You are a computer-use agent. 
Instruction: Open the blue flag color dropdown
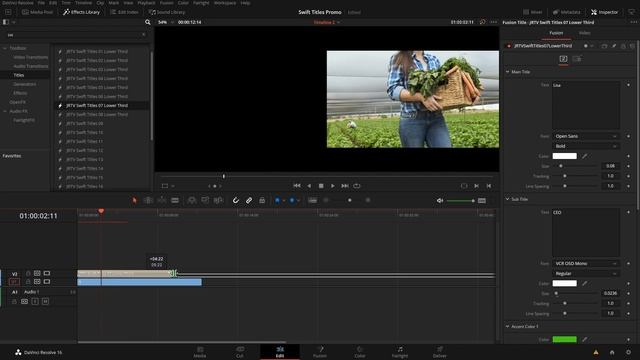click(x=284, y=200)
